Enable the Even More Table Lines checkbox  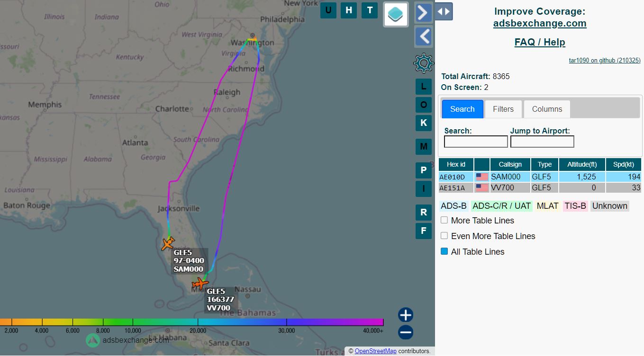(444, 236)
